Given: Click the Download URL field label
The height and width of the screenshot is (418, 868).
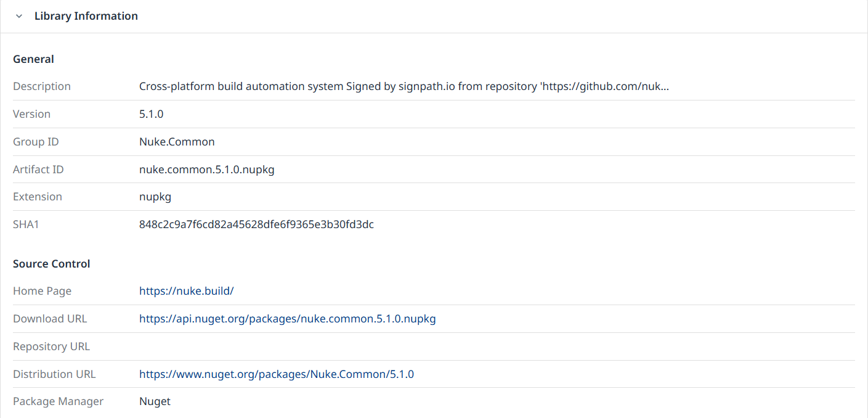Looking at the screenshot, I should click(50, 319).
